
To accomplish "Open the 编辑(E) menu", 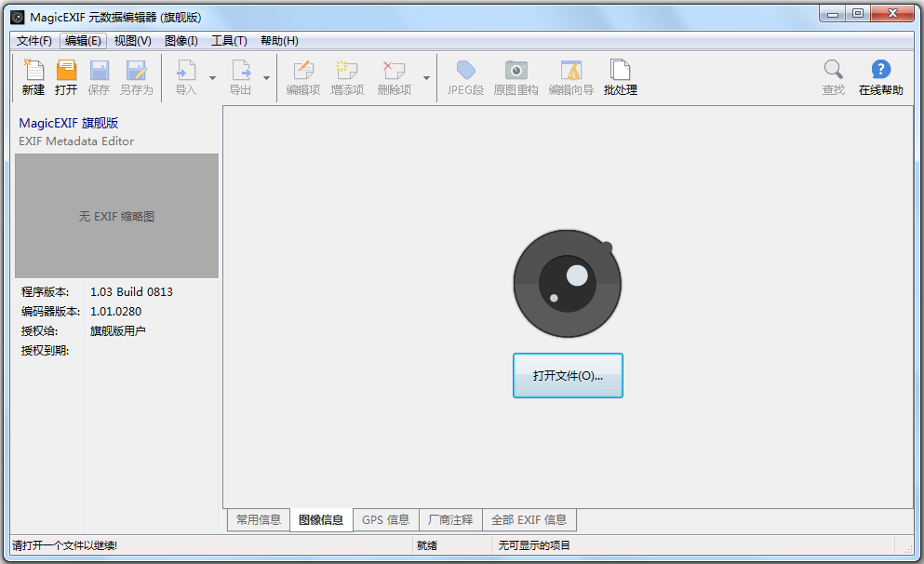I will (82, 40).
